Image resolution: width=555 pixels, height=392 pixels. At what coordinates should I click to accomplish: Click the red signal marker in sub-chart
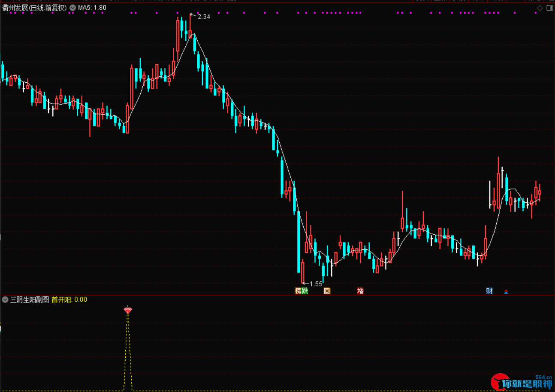pos(128,310)
